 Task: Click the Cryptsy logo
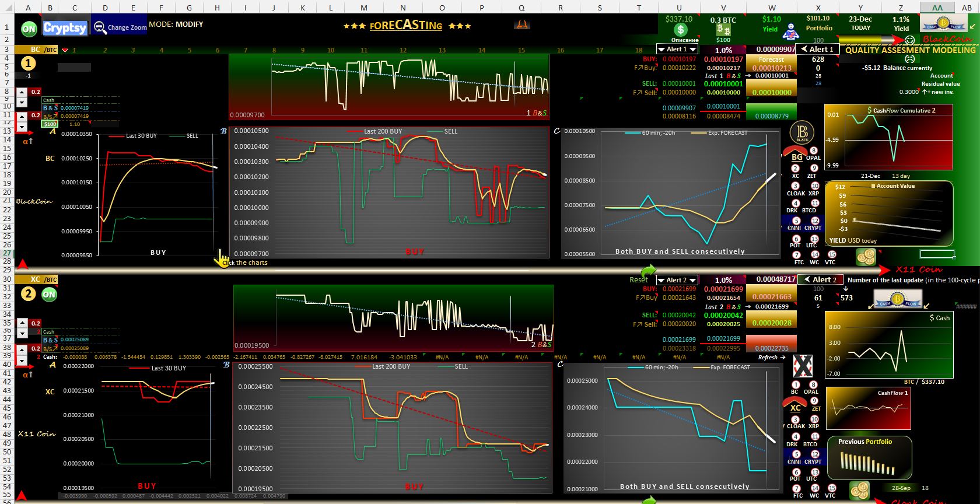(64, 27)
